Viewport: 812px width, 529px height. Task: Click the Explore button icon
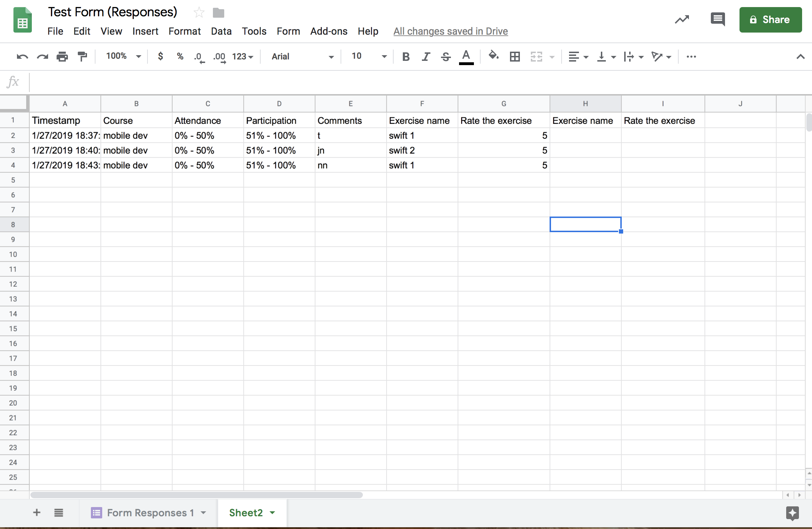point(792,513)
